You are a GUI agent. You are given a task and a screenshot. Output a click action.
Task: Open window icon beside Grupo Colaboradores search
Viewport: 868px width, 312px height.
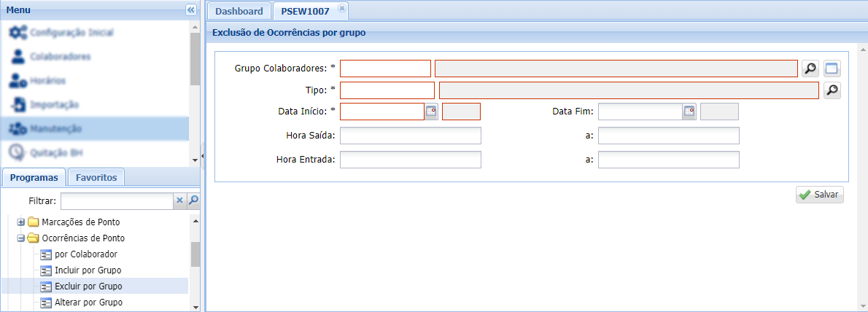pyautogui.click(x=832, y=69)
